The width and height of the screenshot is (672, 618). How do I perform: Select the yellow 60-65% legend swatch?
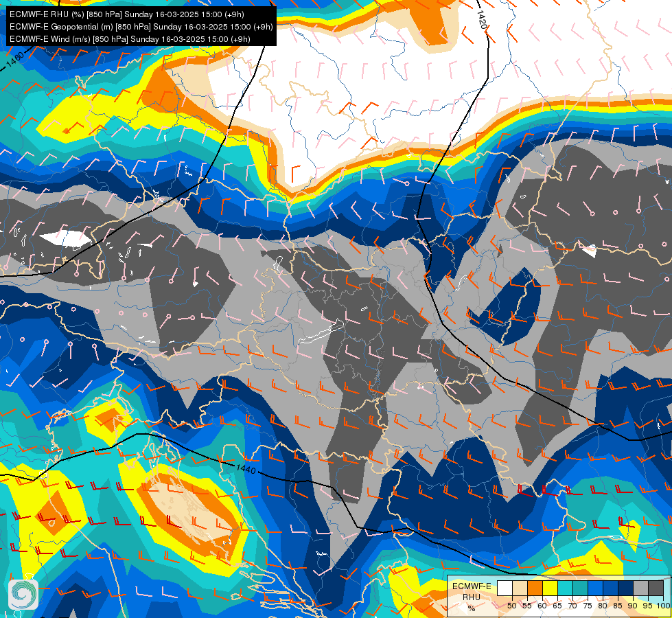tap(550, 588)
